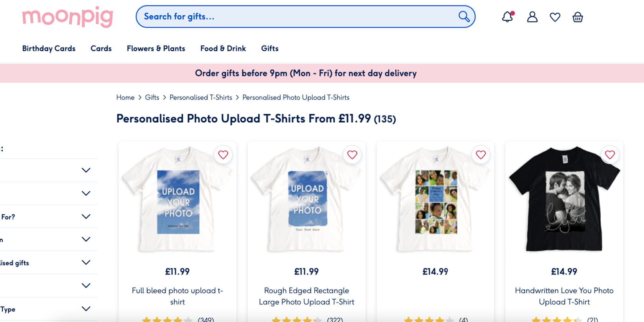Expand the 'Type' filter chevron
Screen dimensions: 644x322
pos(86,309)
